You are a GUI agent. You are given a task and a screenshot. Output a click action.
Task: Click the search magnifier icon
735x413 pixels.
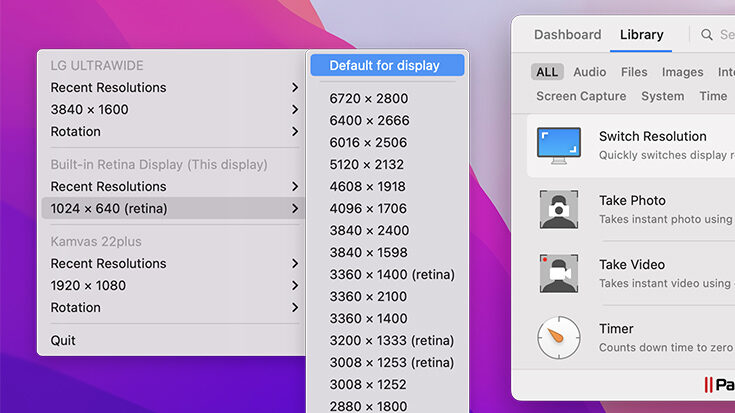(707, 35)
